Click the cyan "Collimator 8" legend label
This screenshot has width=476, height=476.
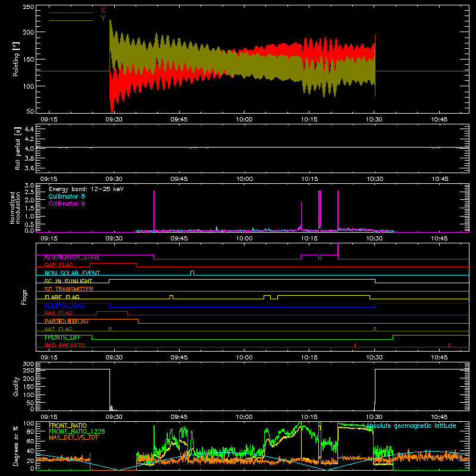point(67,196)
